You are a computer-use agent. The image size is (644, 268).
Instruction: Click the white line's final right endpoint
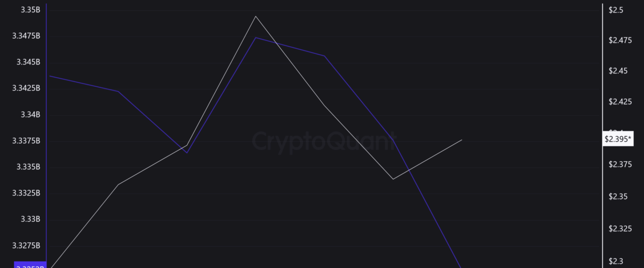pyautogui.click(x=462, y=140)
